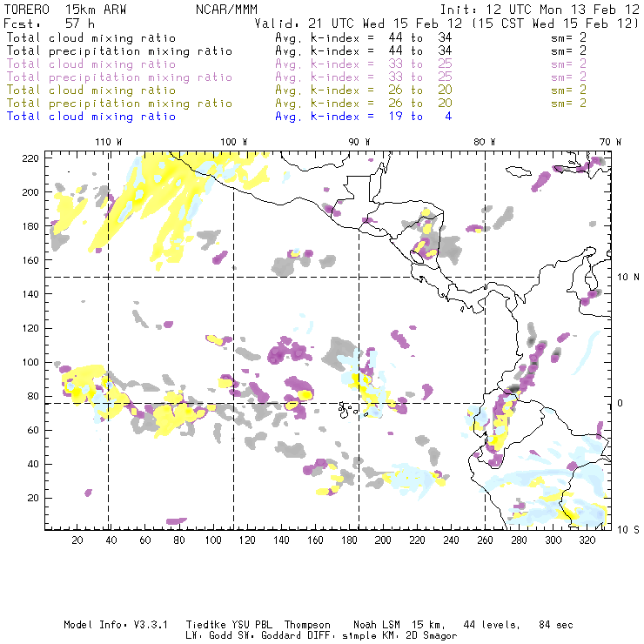This screenshot has width=644, height=644.
Task: Select the 'Noah LSM' footer text
Action: [377, 625]
